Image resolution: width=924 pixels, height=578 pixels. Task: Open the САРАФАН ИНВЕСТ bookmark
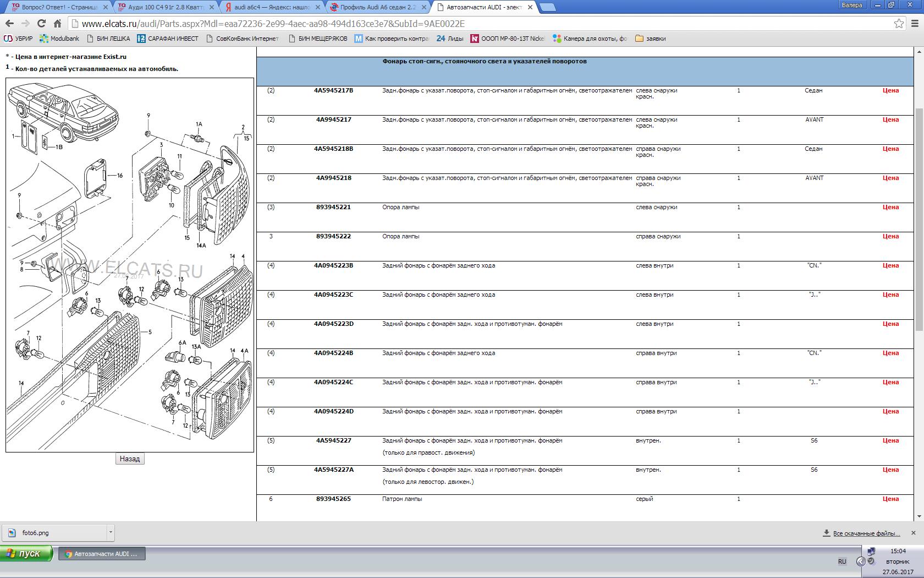click(167, 39)
